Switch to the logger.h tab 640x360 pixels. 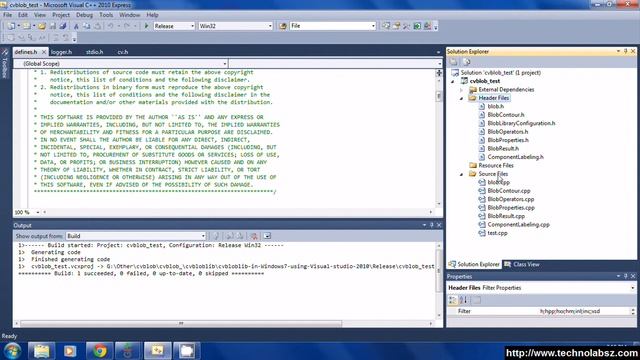click(x=62, y=52)
